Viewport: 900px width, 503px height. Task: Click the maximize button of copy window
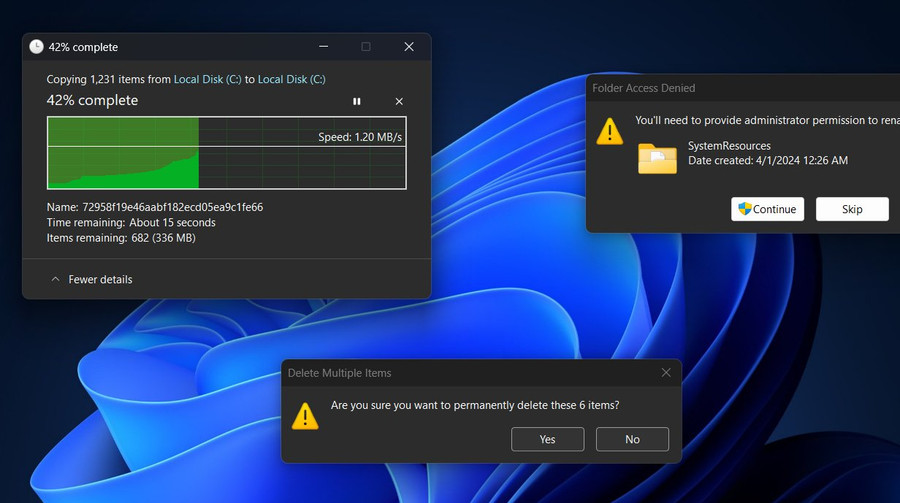pyautogui.click(x=366, y=47)
